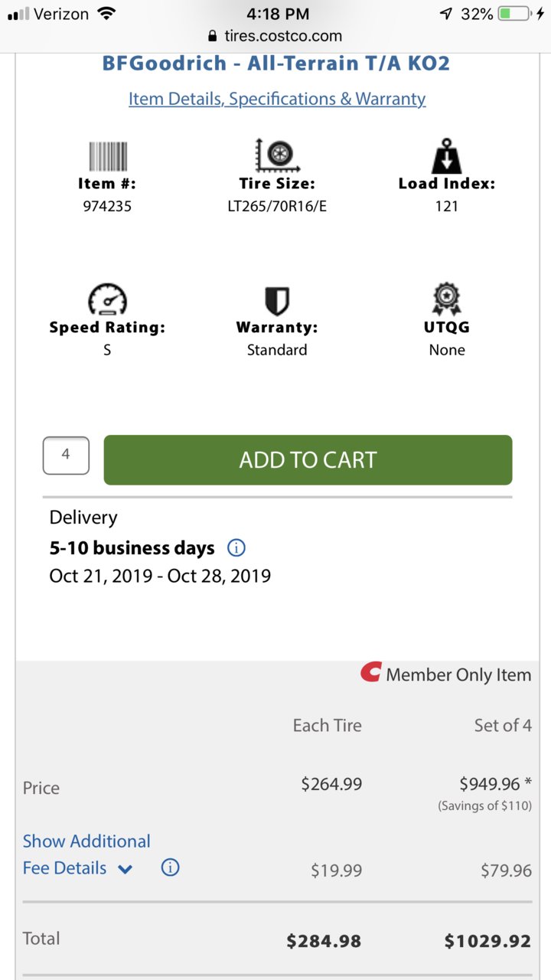Tap the Warranty shield icon
Image resolution: width=551 pixels, height=980 pixels.
[x=277, y=301]
